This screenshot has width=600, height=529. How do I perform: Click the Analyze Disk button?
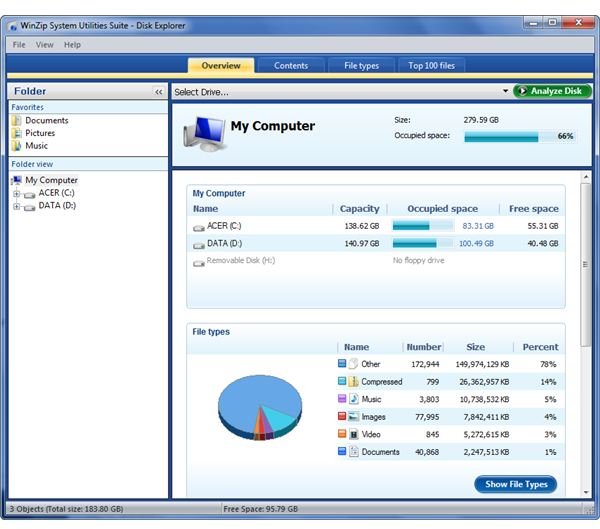click(552, 91)
